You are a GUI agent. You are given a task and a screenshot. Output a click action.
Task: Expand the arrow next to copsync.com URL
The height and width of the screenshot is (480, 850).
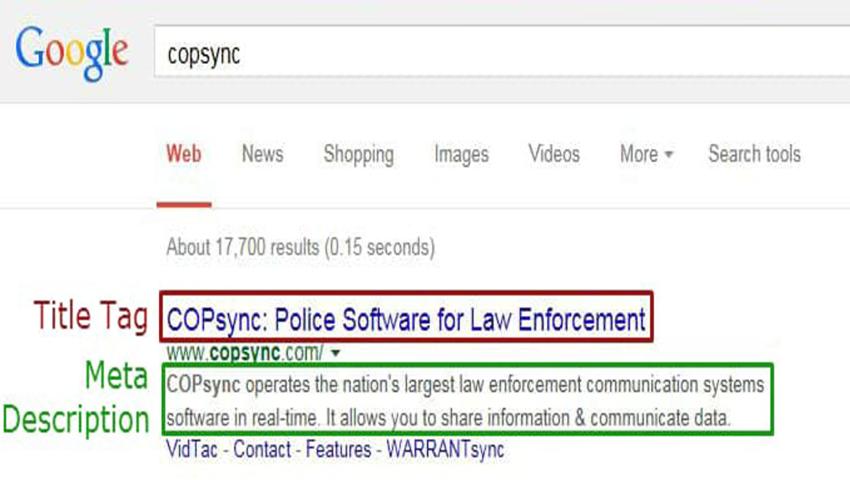tap(336, 354)
